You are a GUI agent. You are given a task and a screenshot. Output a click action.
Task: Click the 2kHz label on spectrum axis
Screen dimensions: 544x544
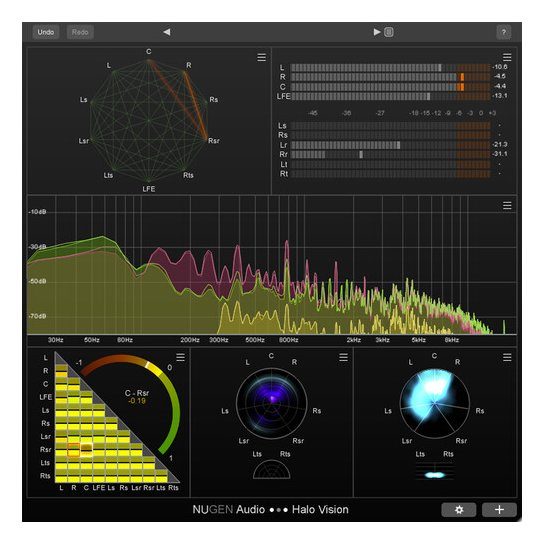[x=354, y=340]
